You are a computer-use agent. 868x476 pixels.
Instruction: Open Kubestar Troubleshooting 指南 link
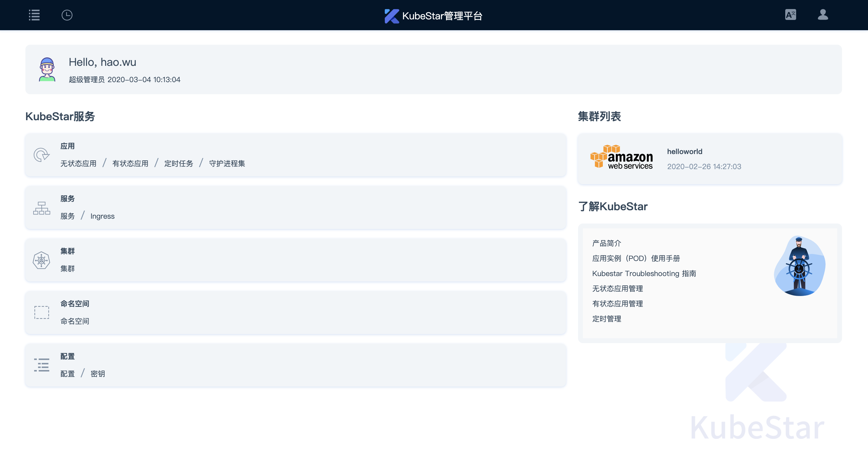click(x=644, y=274)
